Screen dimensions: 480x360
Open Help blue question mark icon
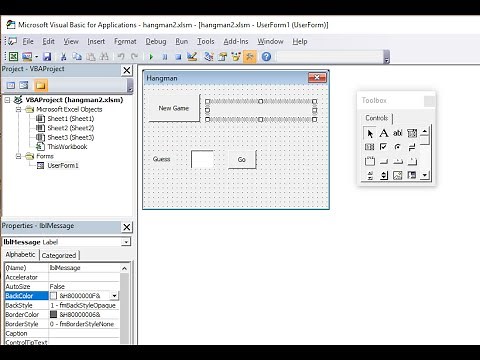pyautogui.click(x=266, y=57)
